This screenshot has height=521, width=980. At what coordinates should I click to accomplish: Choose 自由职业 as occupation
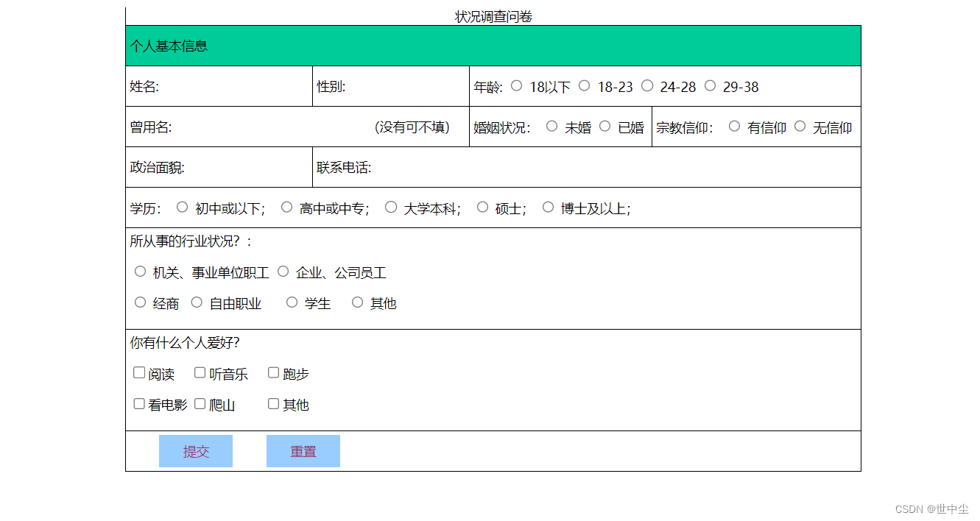[x=196, y=302]
